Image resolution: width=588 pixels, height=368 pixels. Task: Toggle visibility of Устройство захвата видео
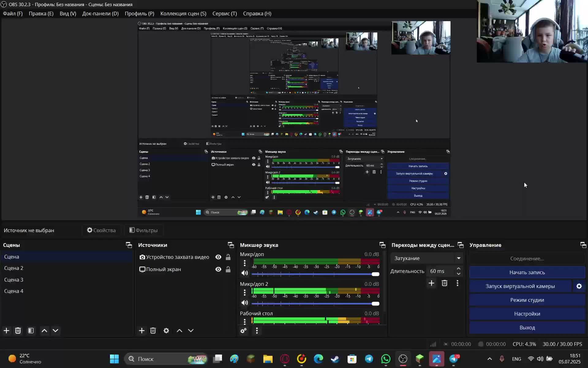[218, 257]
